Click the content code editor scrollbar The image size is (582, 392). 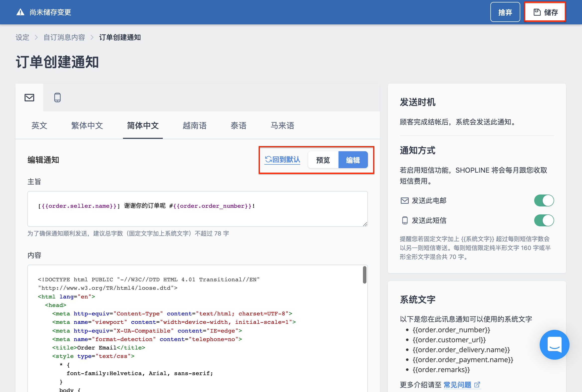click(x=365, y=275)
